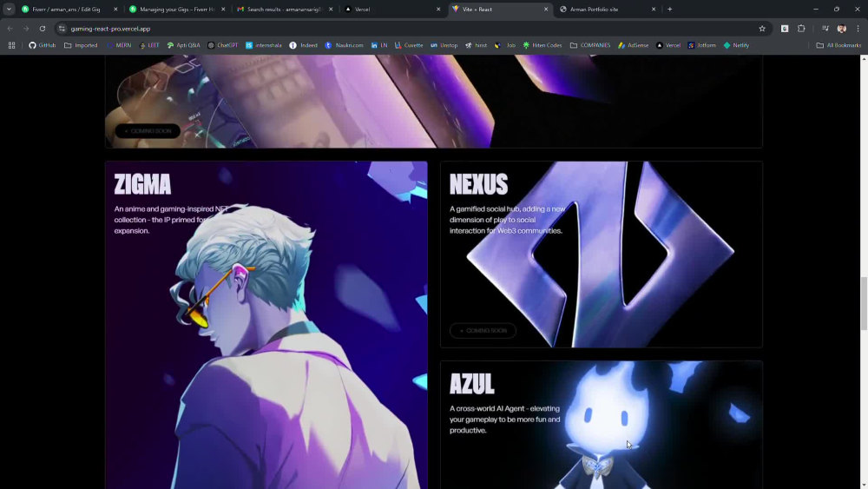Open the Vercel bookmark
Image resolution: width=868 pixels, height=489 pixels.
coord(668,45)
